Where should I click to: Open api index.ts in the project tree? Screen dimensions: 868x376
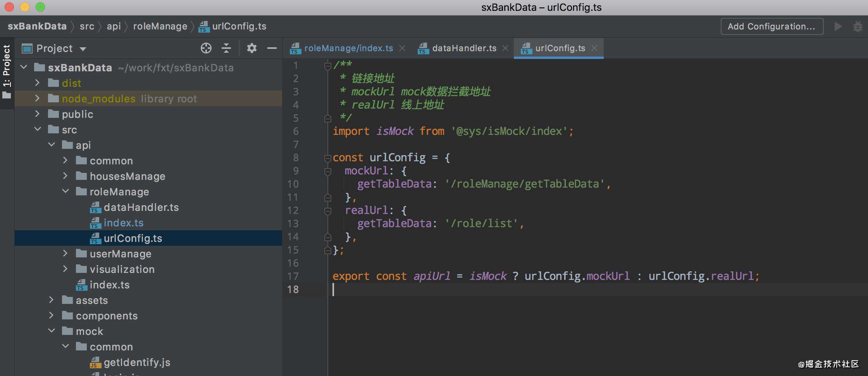point(110,285)
